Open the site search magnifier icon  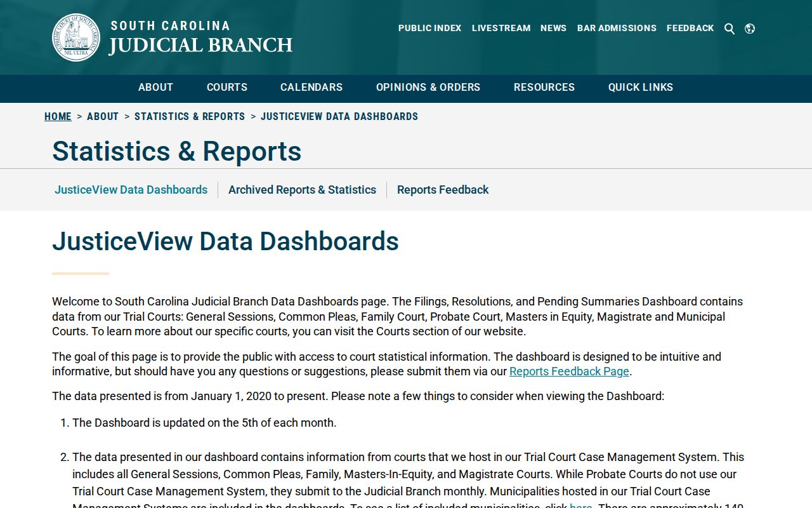pyautogui.click(x=730, y=29)
